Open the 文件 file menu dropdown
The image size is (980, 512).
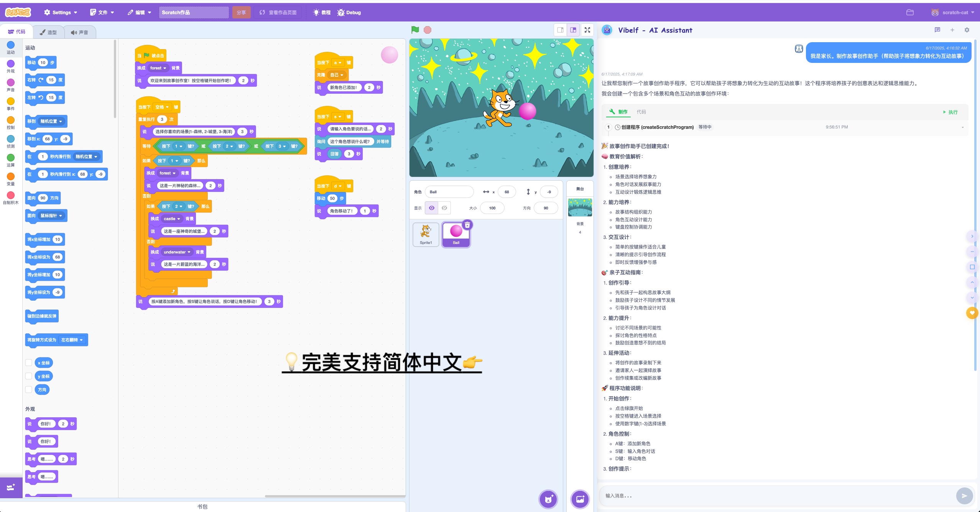(x=102, y=12)
